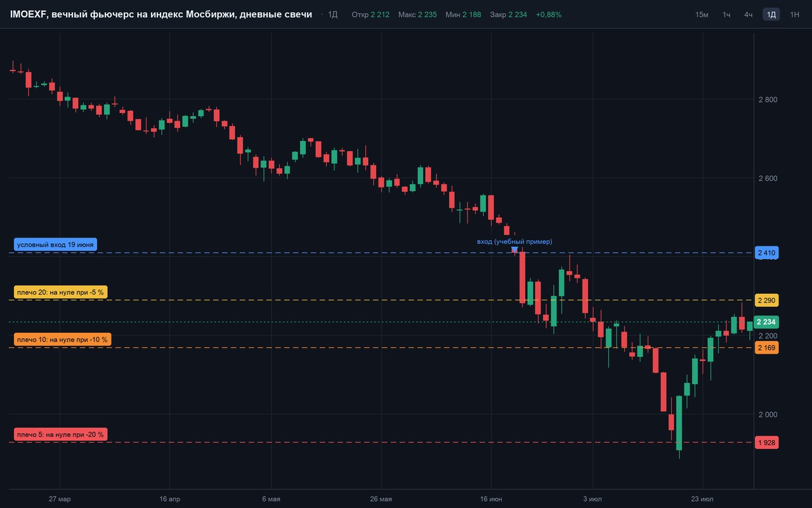Click the '23 июл' date label
The image size is (812, 508).
click(703, 499)
